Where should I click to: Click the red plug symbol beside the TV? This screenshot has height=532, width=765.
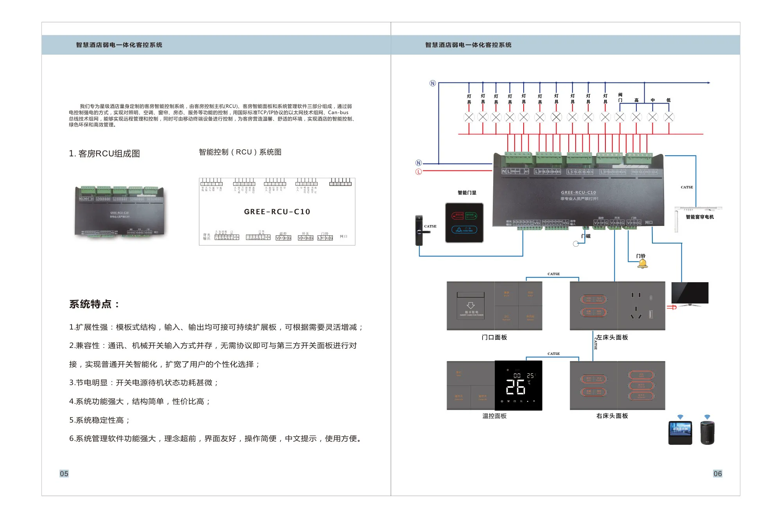[672, 308]
